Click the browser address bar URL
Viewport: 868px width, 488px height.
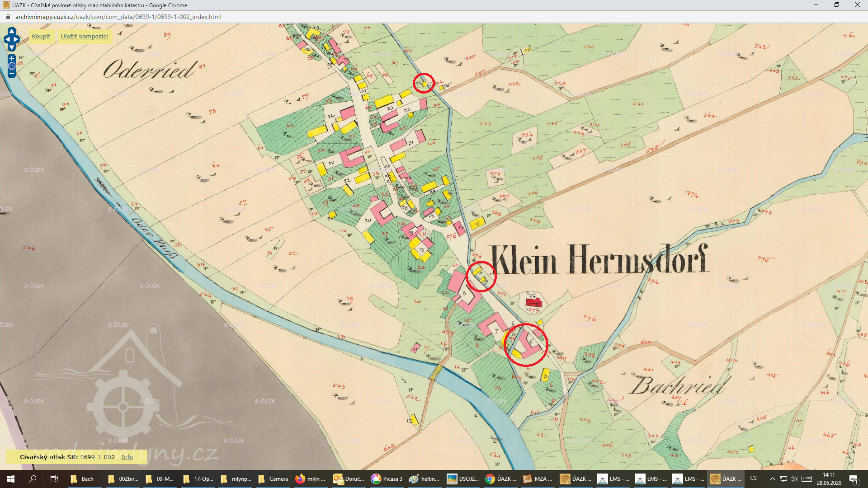[118, 17]
